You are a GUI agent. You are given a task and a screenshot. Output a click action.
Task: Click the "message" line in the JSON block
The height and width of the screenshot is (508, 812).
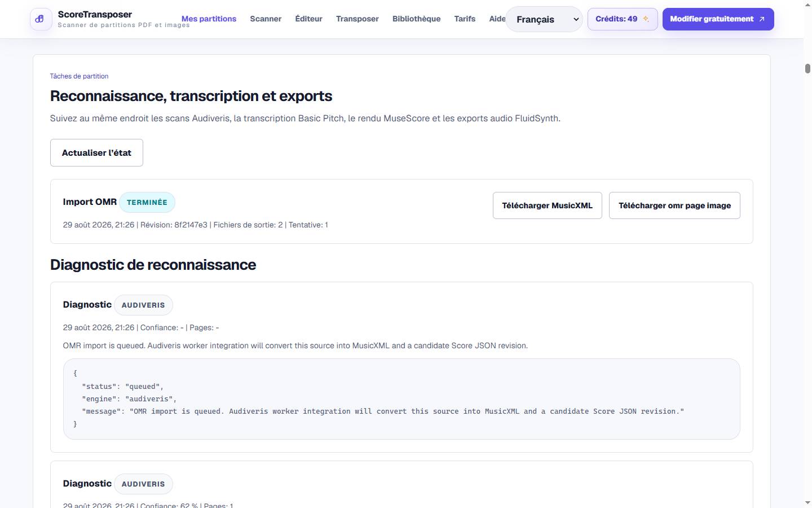coord(383,411)
